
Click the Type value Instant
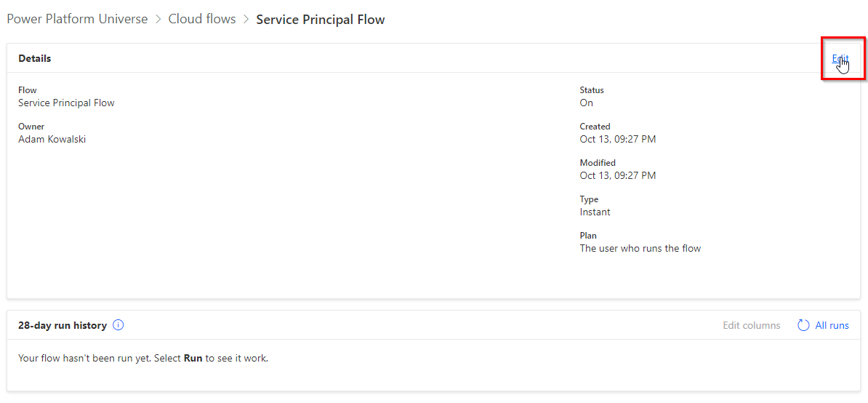coord(595,212)
